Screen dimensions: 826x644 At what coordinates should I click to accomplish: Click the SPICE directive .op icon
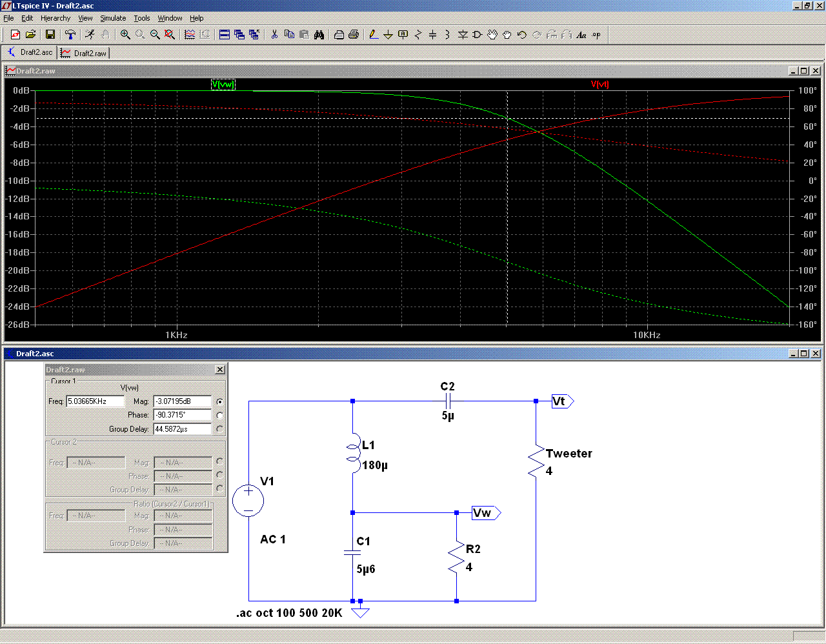[596, 35]
